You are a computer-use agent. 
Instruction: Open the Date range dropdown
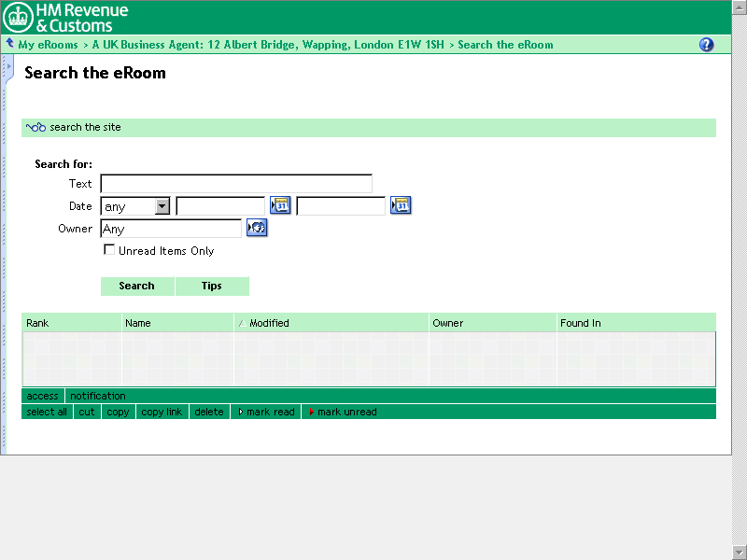162,206
